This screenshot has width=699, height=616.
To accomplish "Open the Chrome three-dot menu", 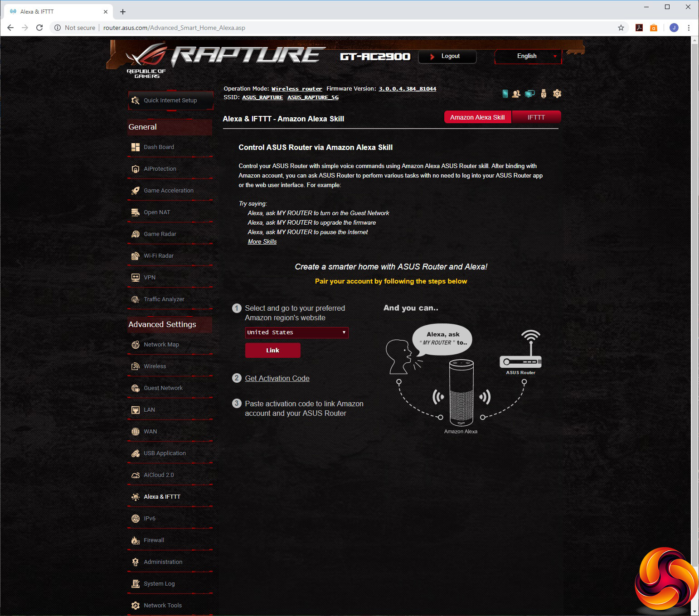I will 689,28.
